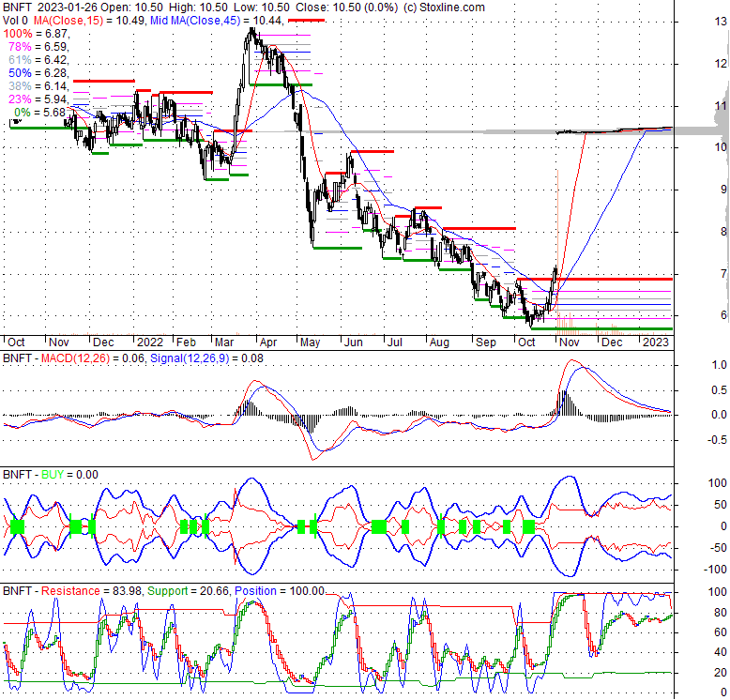Click the '23% = 5.94' Fibonacci label

click(38, 99)
